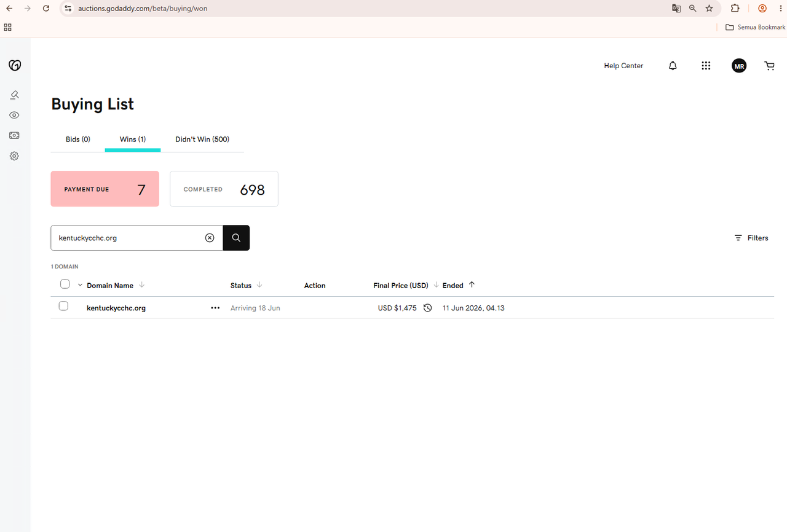Click the Buying List heading
This screenshot has height=532, width=787.
point(92,104)
